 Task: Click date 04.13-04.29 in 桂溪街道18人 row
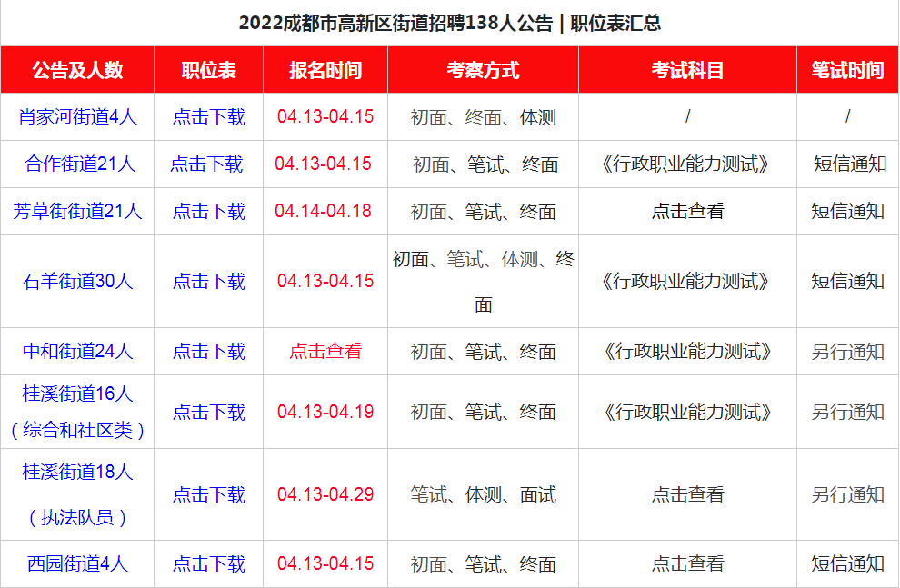[x=325, y=493]
